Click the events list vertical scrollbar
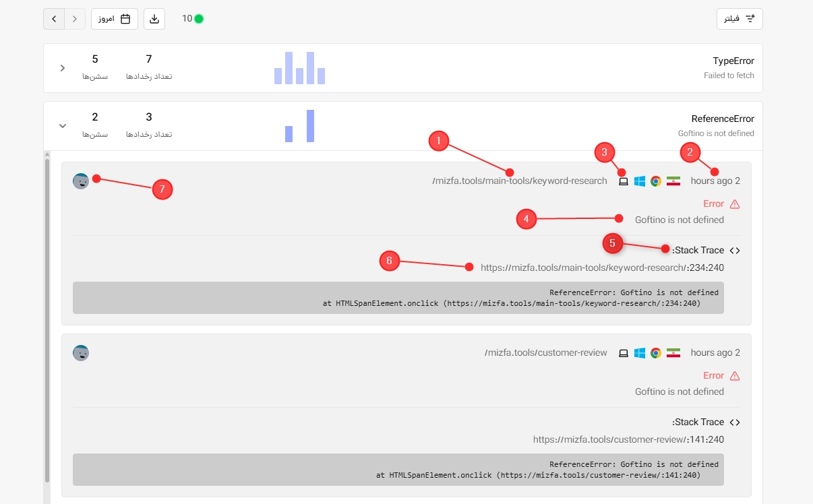 tap(47, 320)
